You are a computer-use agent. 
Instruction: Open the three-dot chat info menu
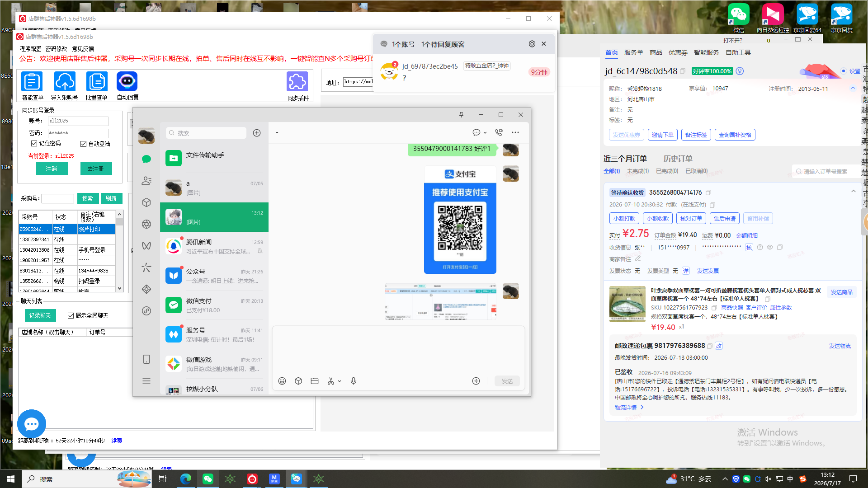(515, 132)
